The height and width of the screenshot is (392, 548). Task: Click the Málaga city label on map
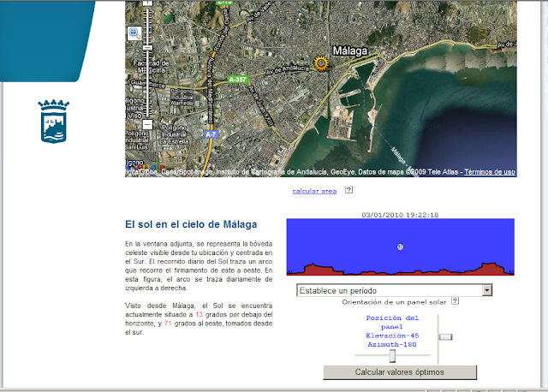coord(350,51)
